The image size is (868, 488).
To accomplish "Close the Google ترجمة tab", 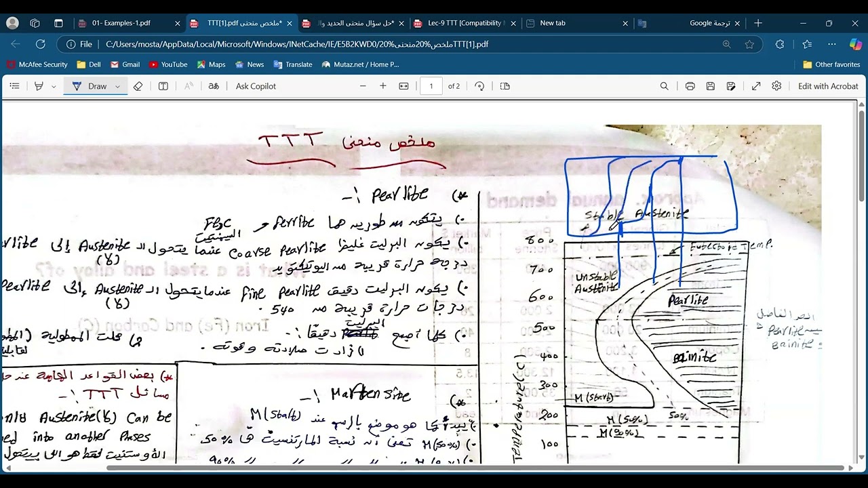I will (x=737, y=23).
